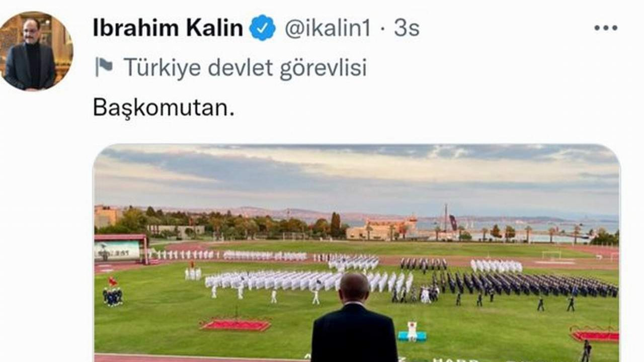This screenshot has width=644, height=362.
Task: Click the 3s tweet timestamp
Action: 407,28
